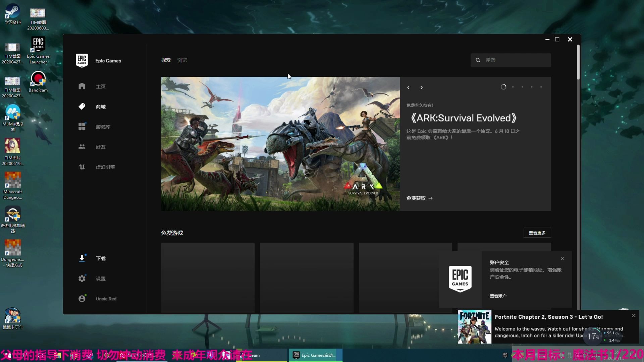Open Minecraft Dungeons desktop icon
The image size is (644, 362).
13,186
